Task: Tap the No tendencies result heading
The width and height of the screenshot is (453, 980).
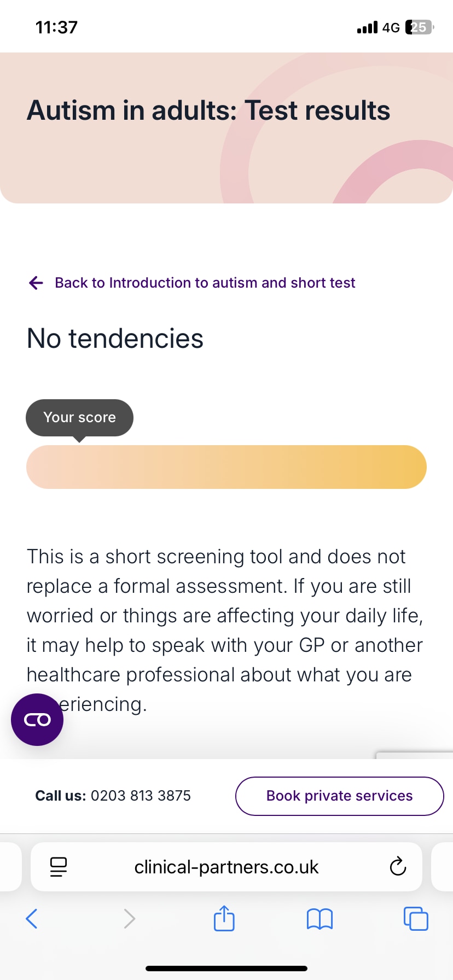Action: click(115, 339)
